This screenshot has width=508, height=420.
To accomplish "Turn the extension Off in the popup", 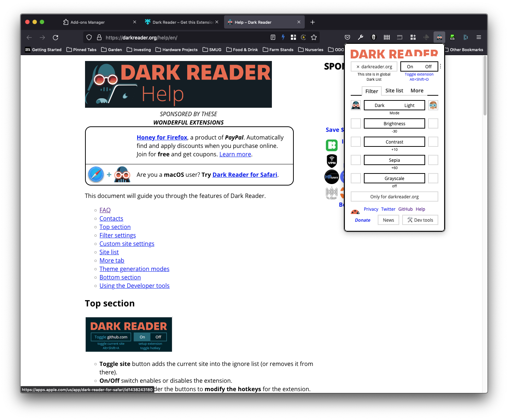I will pos(428,66).
